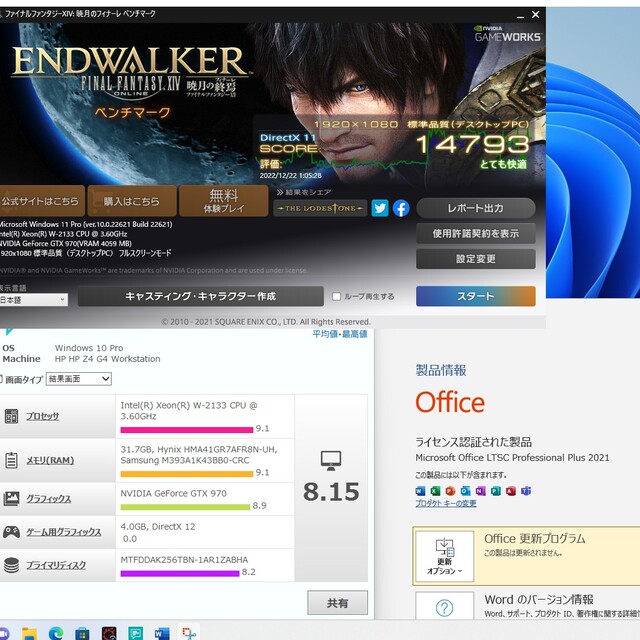Click the OneNote icon in Office product info

point(480,491)
